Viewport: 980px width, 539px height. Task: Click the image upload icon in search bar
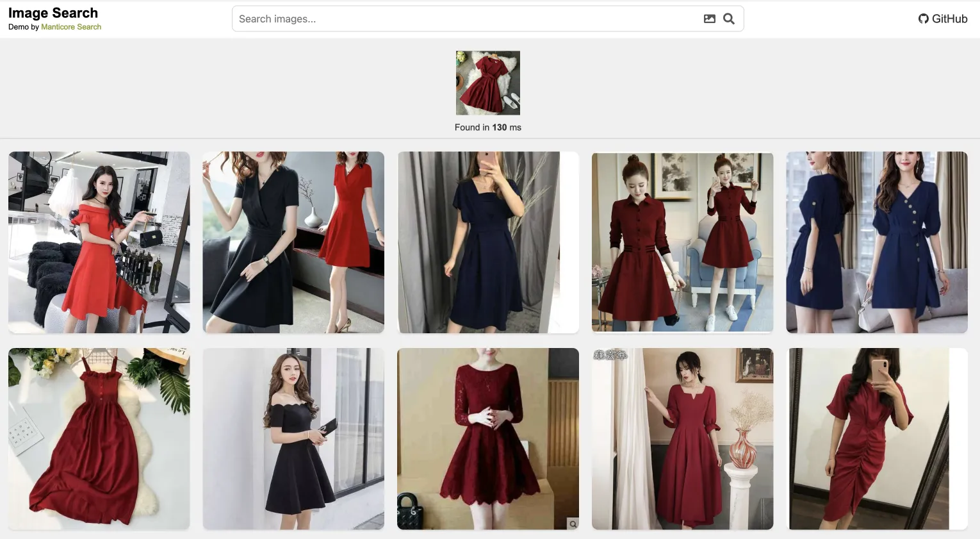pyautogui.click(x=709, y=19)
